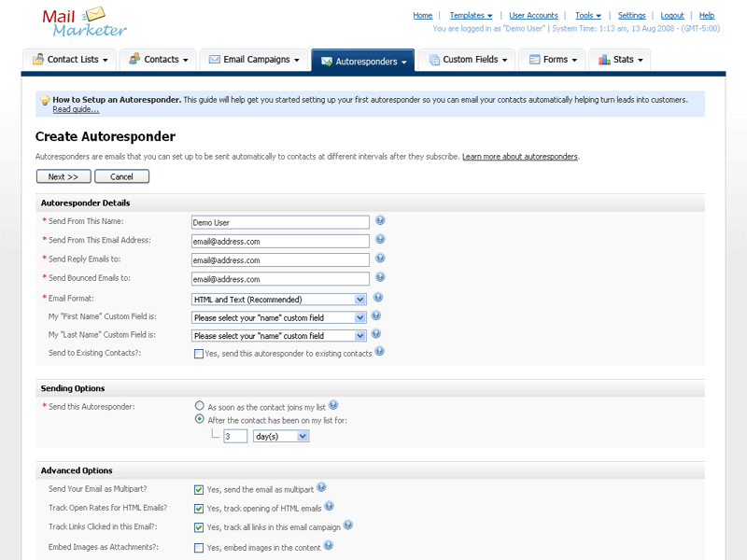The width and height of the screenshot is (747, 560).
Task: Click help icon for Send Bounced Emails
Action: tap(380, 277)
